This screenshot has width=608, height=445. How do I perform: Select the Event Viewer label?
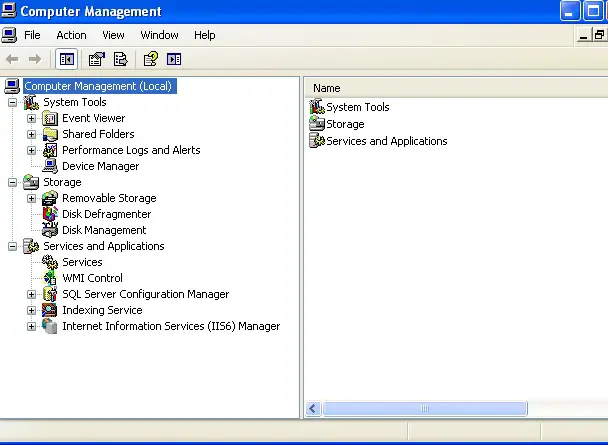[x=93, y=118]
